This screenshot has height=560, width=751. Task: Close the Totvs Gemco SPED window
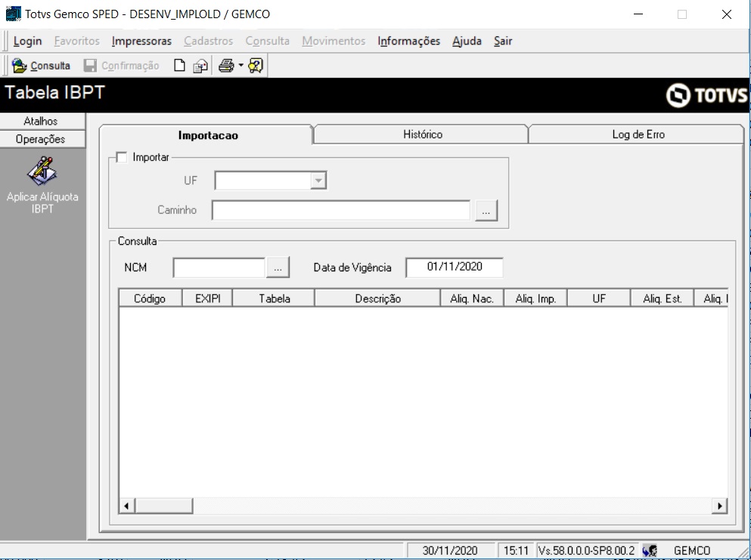(x=727, y=14)
